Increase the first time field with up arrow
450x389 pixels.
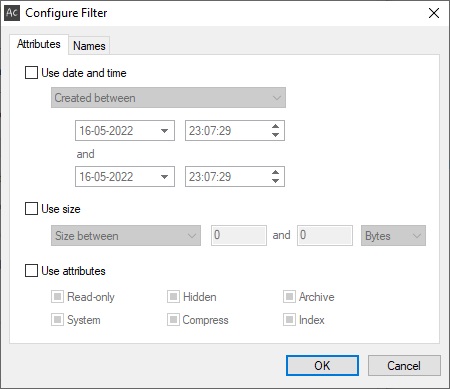(x=275, y=126)
